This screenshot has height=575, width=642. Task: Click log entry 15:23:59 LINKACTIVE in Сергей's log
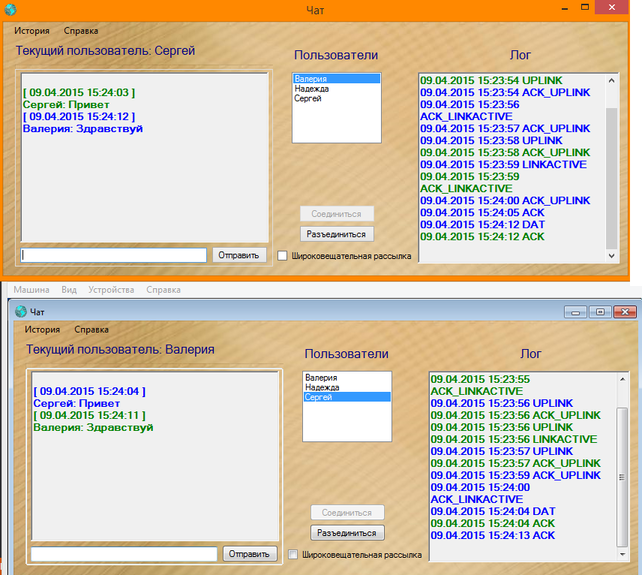point(503,165)
